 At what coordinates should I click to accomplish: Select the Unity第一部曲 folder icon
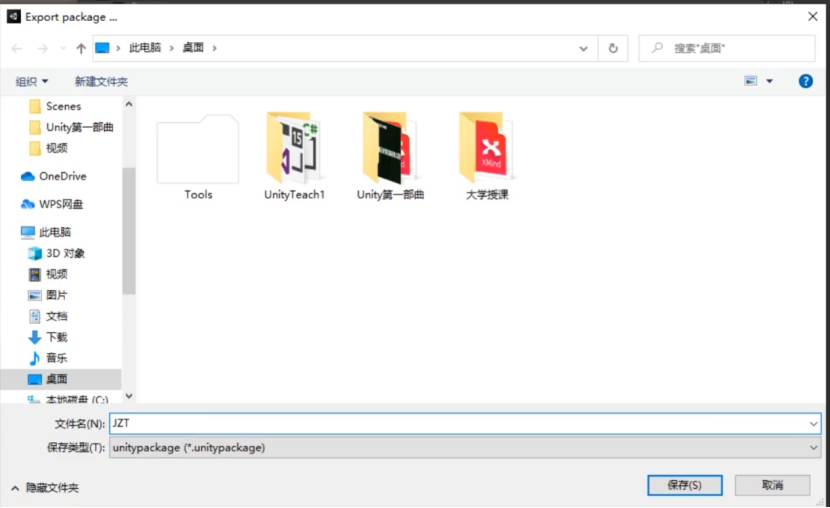point(390,148)
